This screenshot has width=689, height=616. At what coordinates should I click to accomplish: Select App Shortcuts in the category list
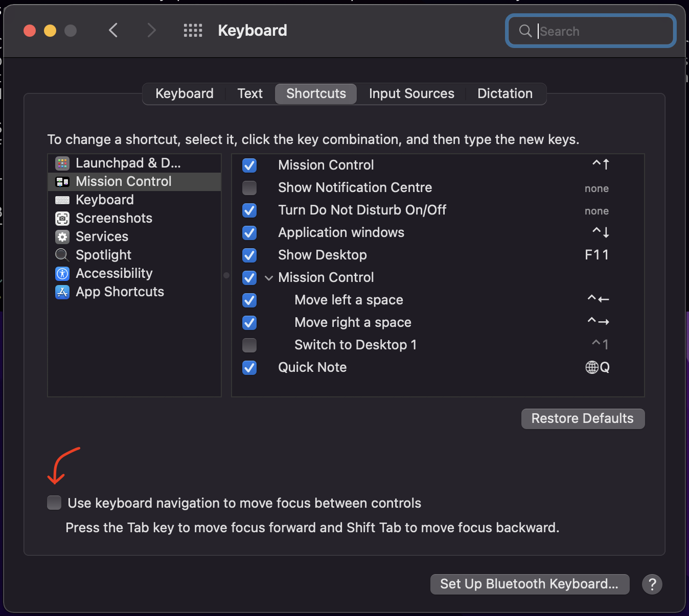(x=134, y=292)
